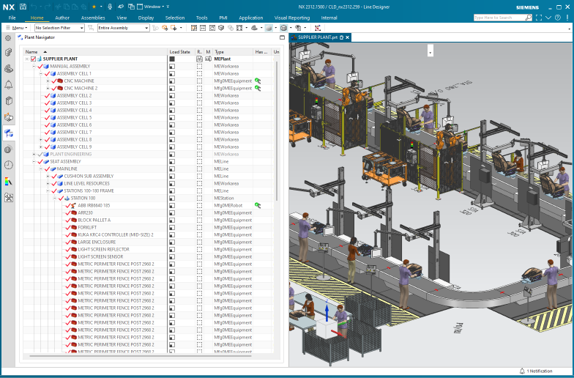Select the shaded rendering style icon
The height and width of the screenshot is (378, 574).
[x=269, y=28]
